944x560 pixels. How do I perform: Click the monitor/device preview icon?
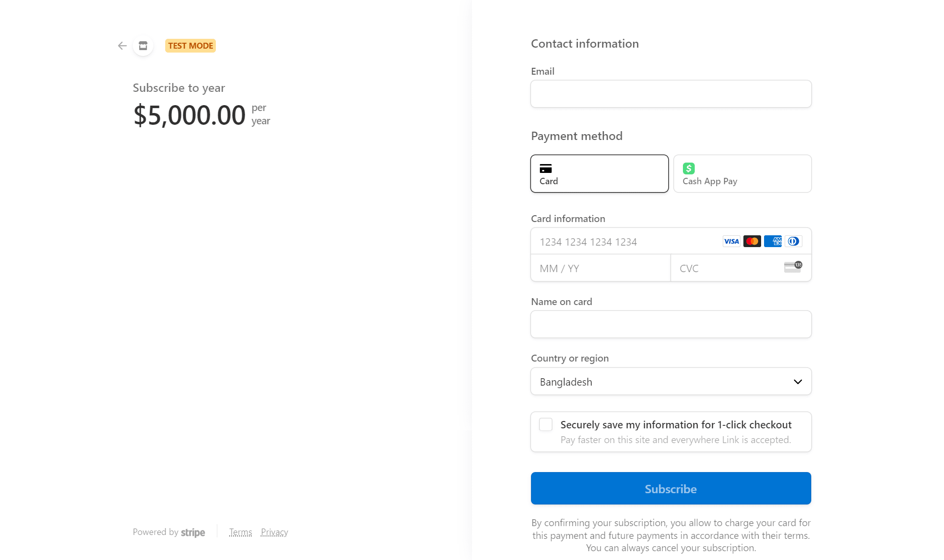pos(143,45)
